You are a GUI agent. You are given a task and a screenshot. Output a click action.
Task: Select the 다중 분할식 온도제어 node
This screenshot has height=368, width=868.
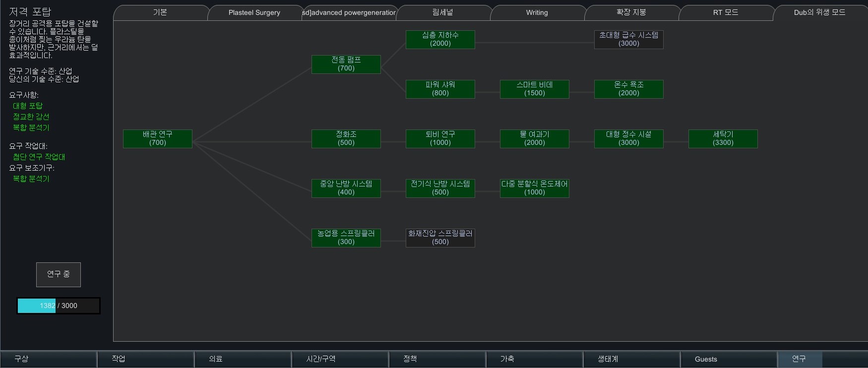coord(534,188)
